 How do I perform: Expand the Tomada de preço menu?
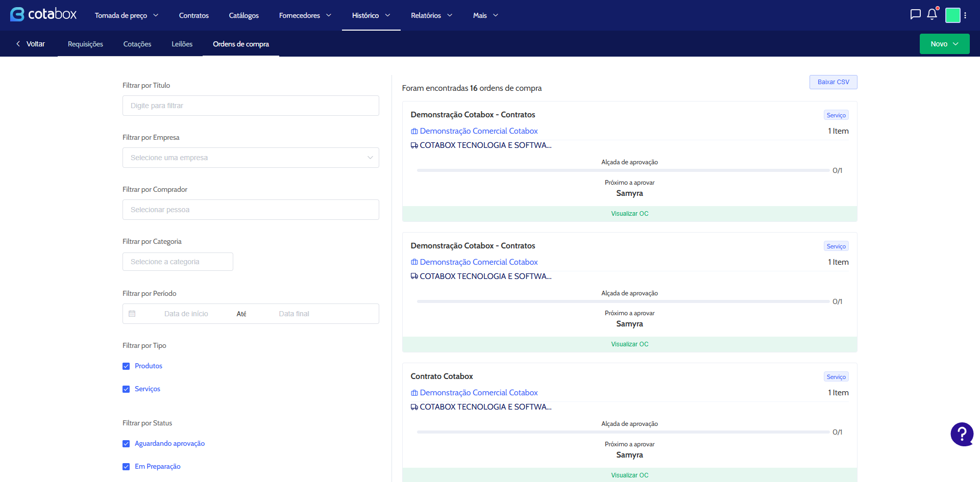pyautogui.click(x=127, y=15)
